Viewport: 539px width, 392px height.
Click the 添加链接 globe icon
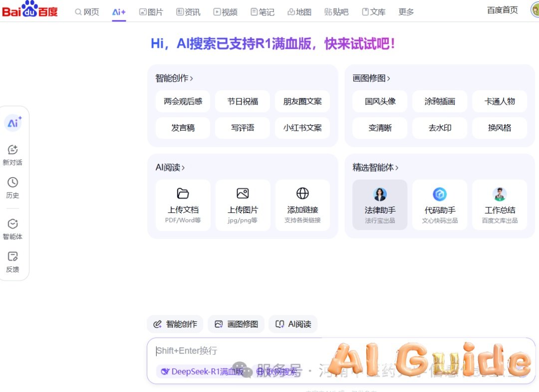(302, 194)
